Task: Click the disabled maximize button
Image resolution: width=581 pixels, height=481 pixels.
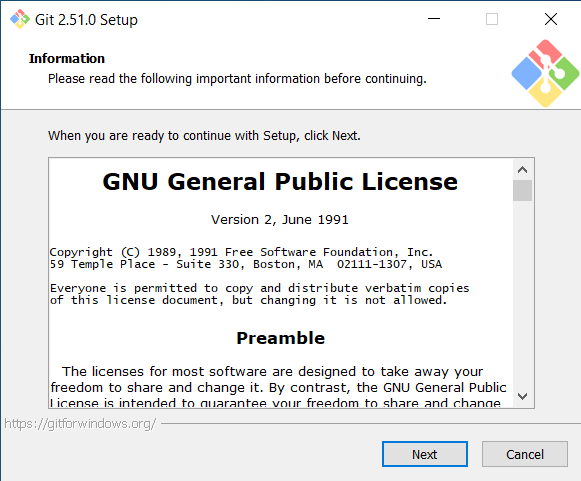Action: [x=492, y=19]
